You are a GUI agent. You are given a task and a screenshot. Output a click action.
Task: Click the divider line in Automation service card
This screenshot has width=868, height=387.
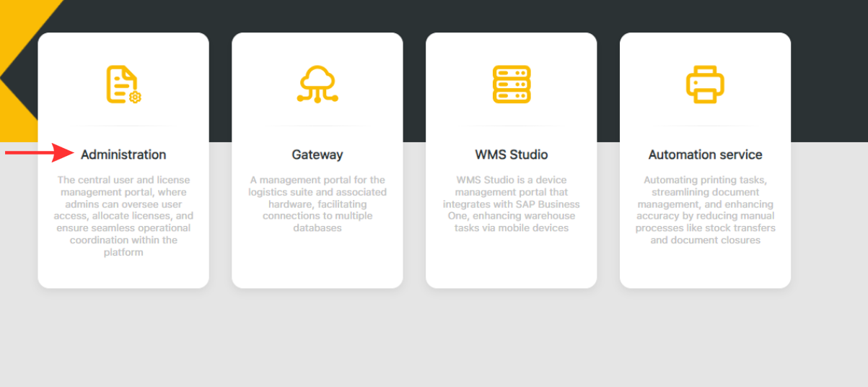coord(705,126)
